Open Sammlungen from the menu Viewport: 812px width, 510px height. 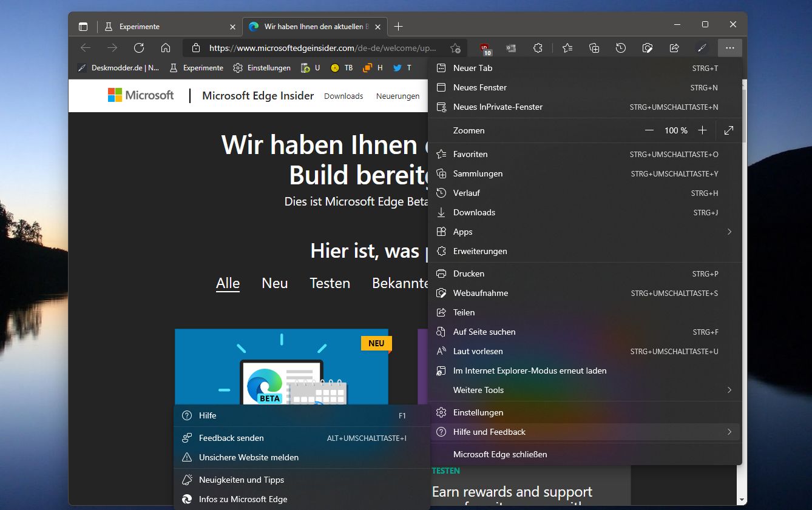pyautogui.click(x=585, y=174)
